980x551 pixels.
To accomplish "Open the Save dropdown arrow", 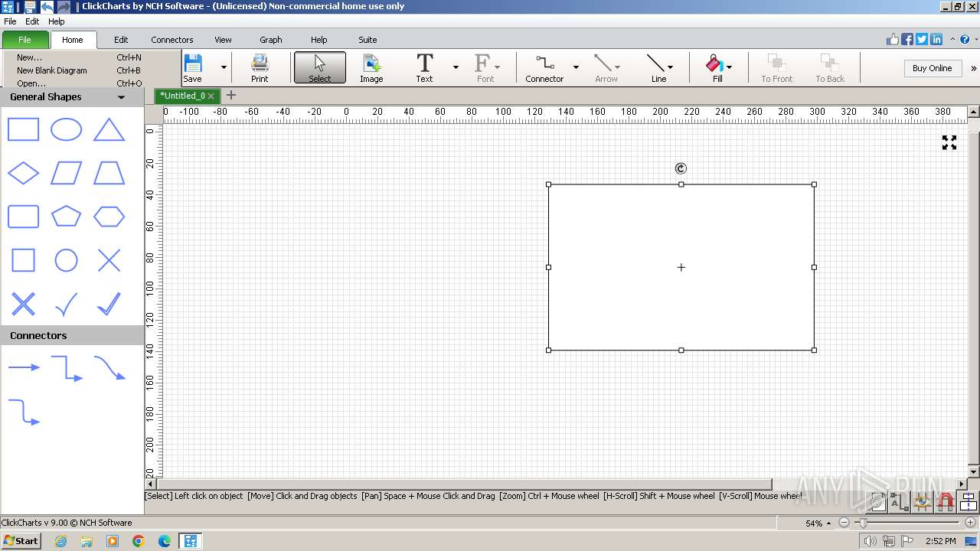I will point(224,67).
